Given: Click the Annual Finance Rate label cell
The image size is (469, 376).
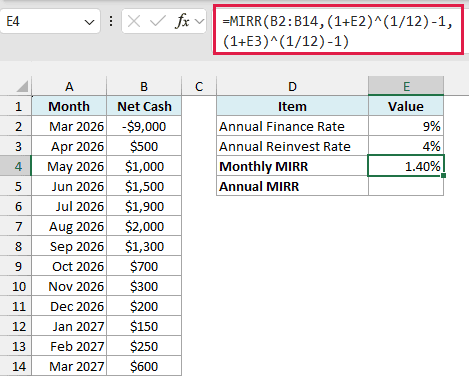Looking at the screenshot, I should coord(292,126).
